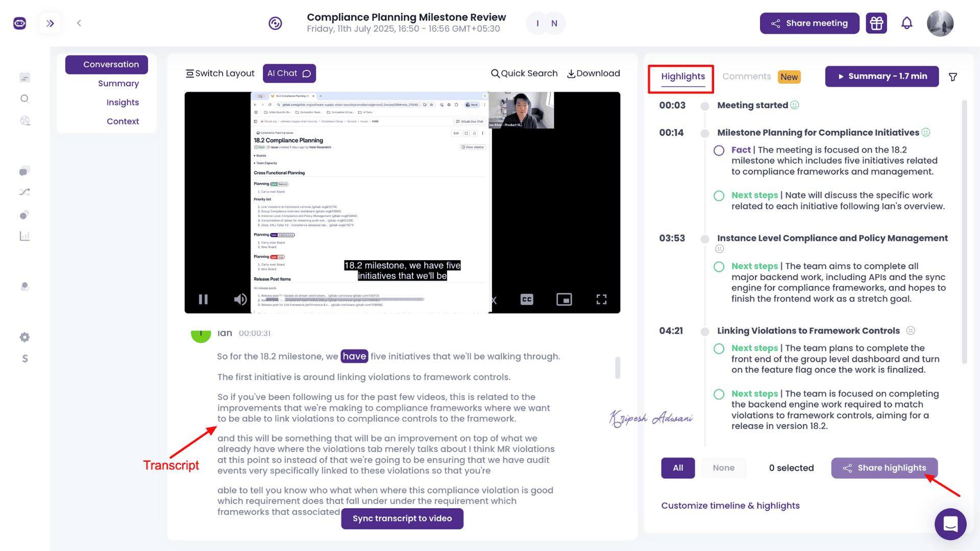Select the Fact highlight circle checkbox
This screenshot has height=551, width=980.
tap(719, 151)
